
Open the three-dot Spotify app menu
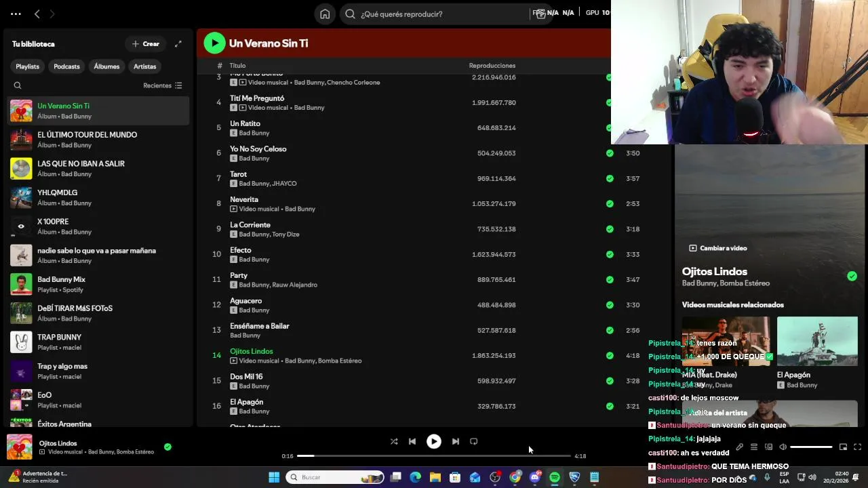[16, 14]
